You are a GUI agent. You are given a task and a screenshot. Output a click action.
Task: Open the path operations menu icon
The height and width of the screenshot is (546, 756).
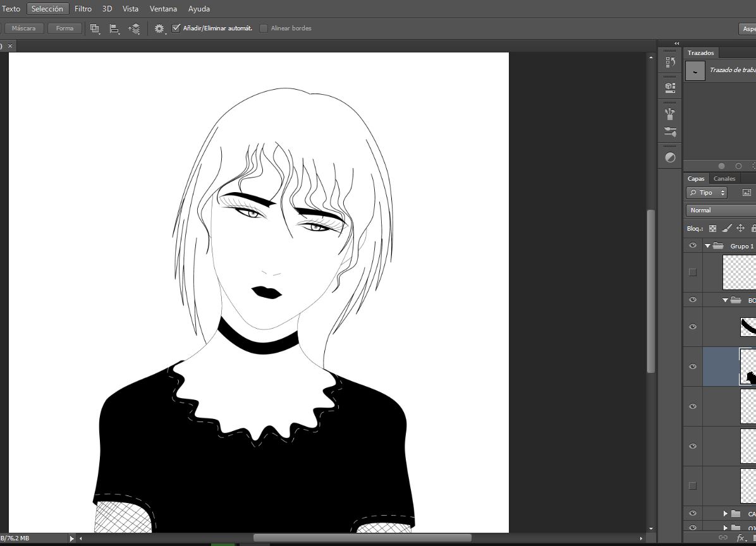[95, 28]
